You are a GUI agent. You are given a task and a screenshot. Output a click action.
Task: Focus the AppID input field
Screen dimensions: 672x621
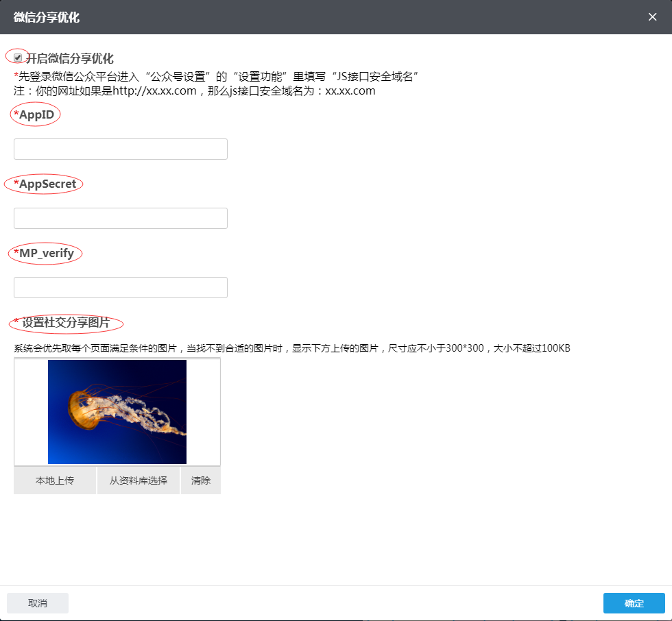point(121,149)
